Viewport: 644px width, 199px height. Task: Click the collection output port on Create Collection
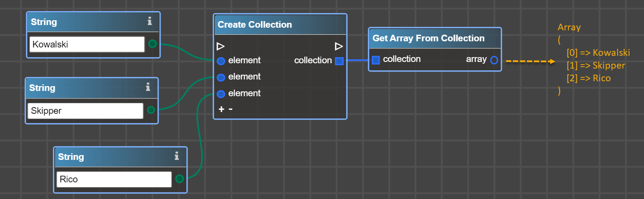[339, 61]
